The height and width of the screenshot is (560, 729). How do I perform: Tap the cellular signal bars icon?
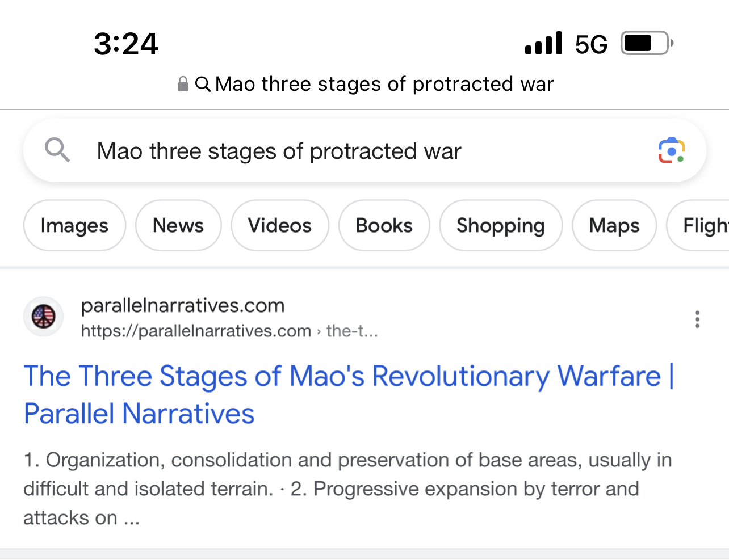[543, 43]
